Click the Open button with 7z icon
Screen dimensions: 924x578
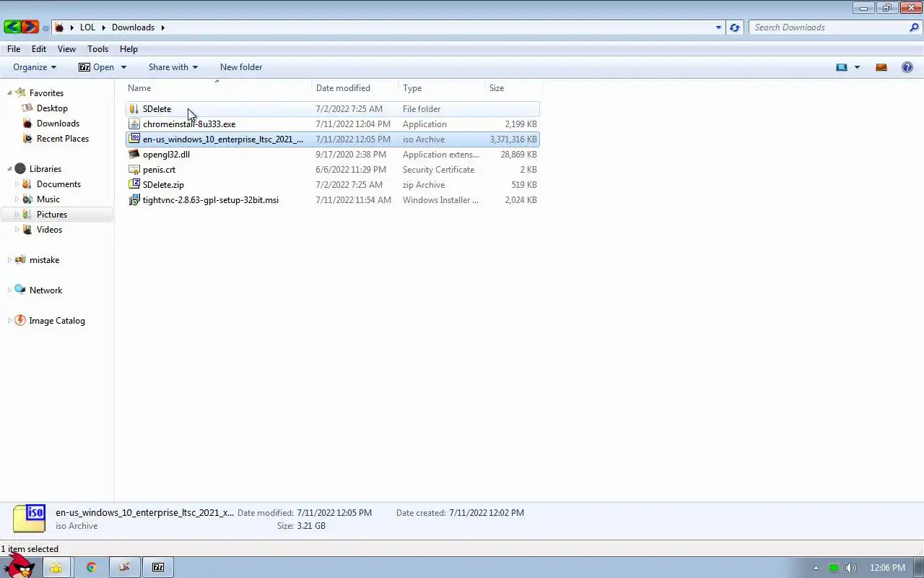(x=96, y=67)
